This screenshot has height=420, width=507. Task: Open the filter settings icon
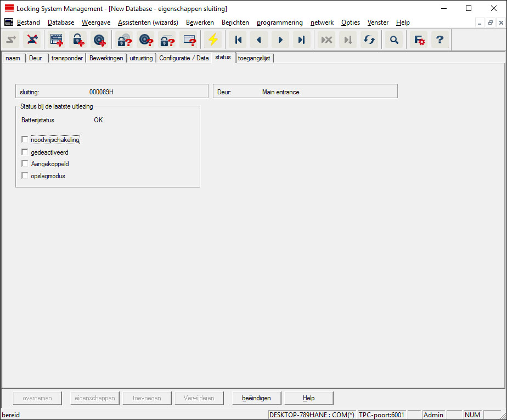[419, 40]
